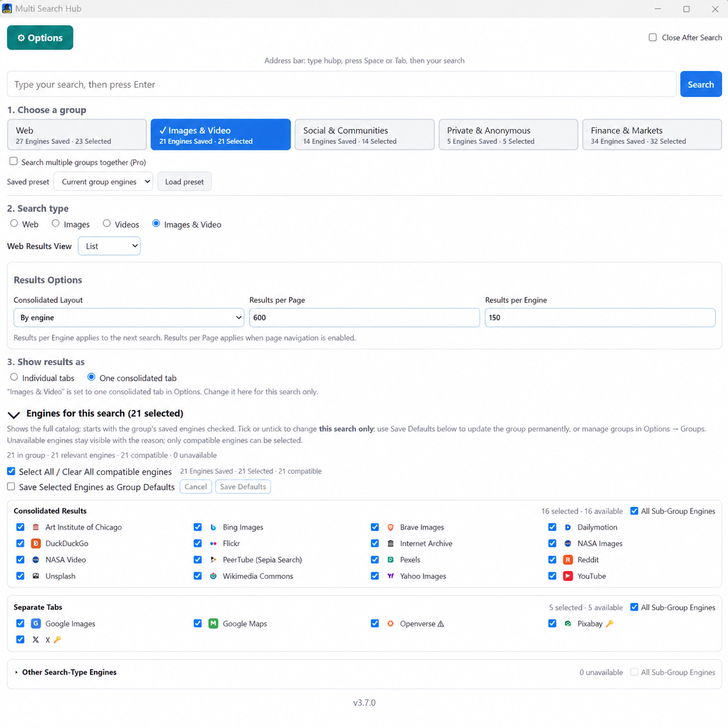Click the Bing Images logo icon

coord(213,527)
